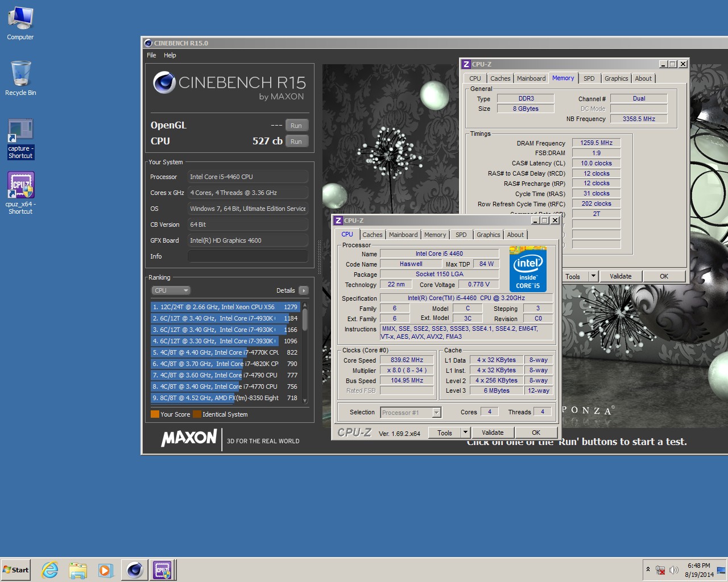Image resolution: width=728 pixels, height=582 pixels.
Task: Click Tools button in back CPU-Z window
Action: [574, 277]
